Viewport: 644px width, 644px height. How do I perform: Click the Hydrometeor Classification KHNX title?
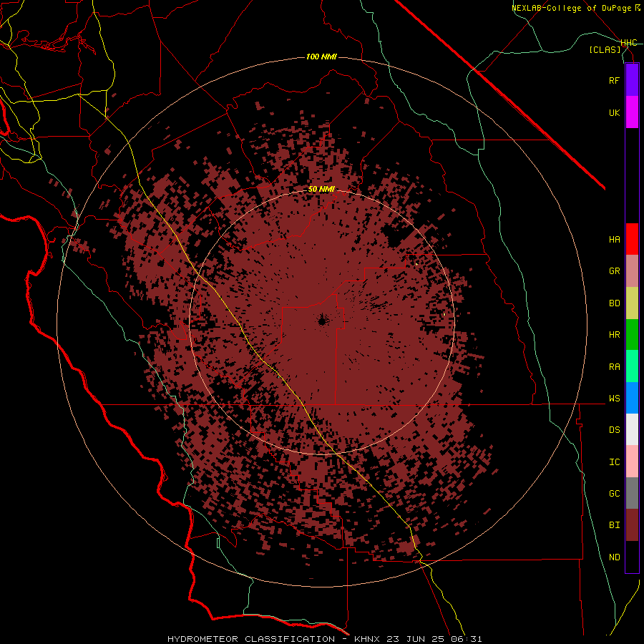(324, 639)
